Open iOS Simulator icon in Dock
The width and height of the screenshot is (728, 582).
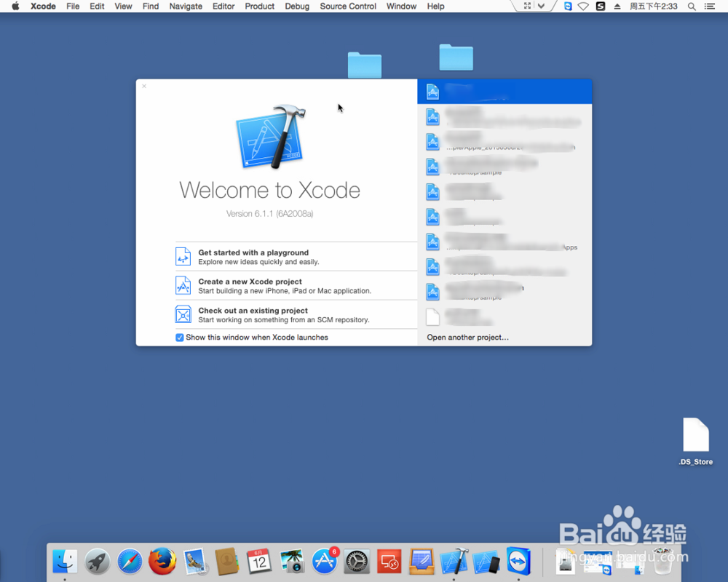[486, 562]
